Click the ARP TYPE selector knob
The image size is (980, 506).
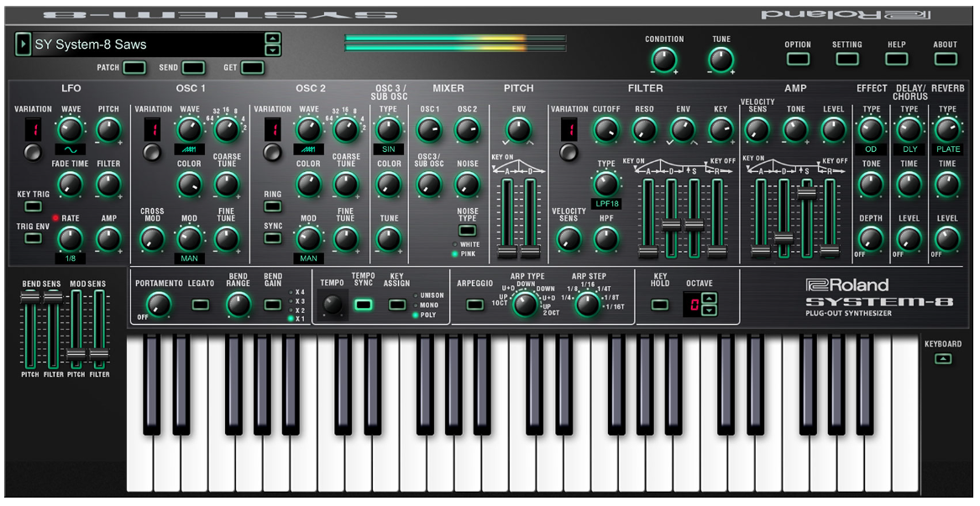[525, 305]
